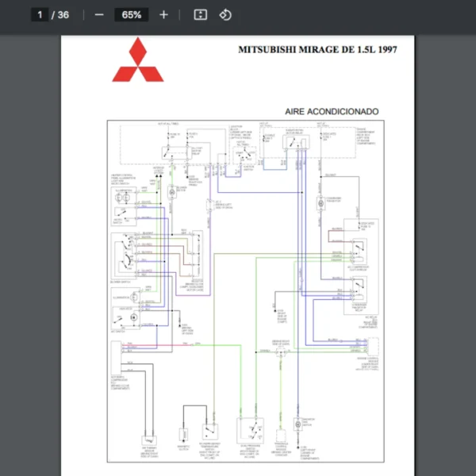Click the zoom in plus button
Viewport: 476px width, 476px height.
[163, 15]
